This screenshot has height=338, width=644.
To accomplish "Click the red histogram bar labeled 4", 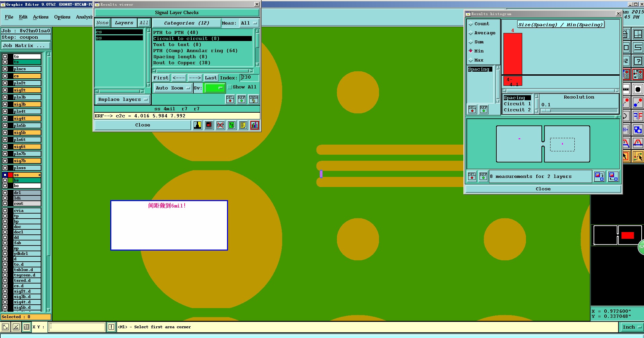I will pos(513,54).
